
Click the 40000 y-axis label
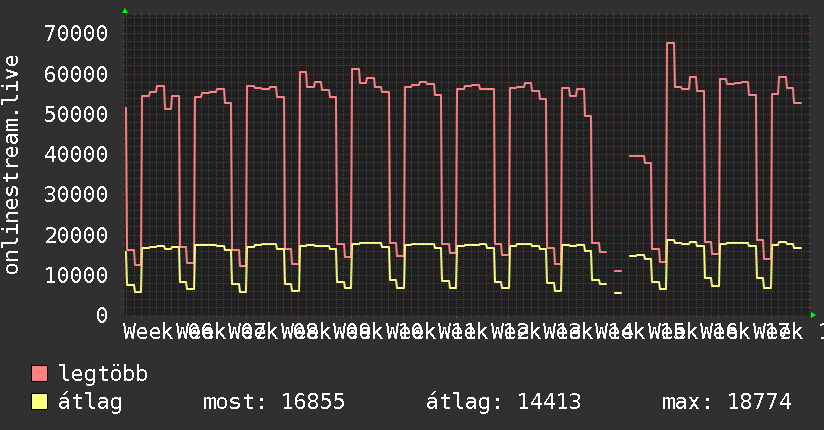click(x=76, y=155)
